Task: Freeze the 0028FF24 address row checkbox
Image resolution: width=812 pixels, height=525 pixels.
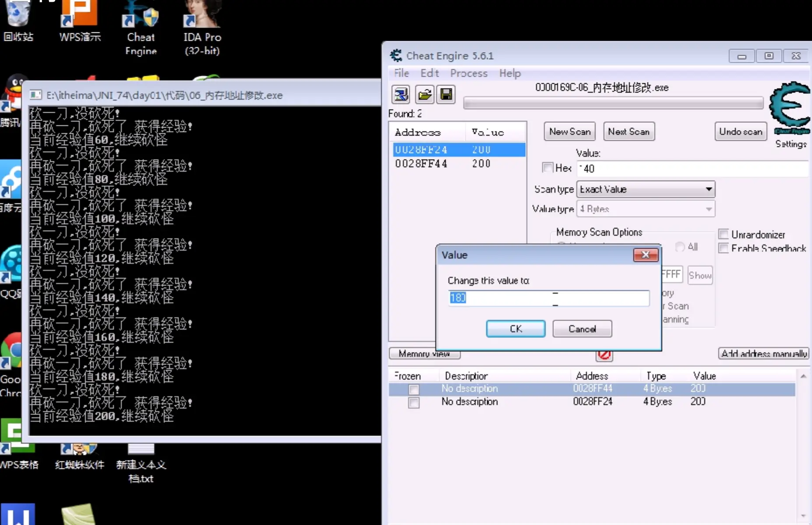Action: pos(413,402)
